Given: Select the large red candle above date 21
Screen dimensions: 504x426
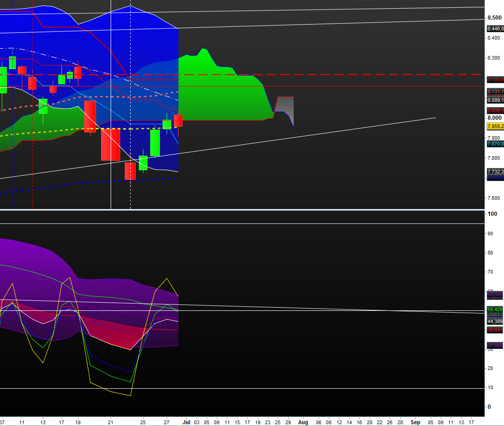Looking at the screenshot, I should pyautogui.click(x=111, y=145).
